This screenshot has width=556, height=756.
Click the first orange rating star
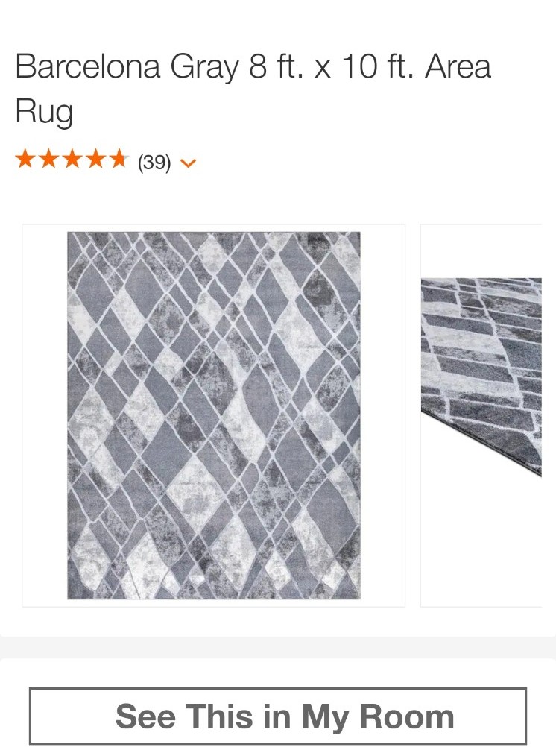pos(25,159)
